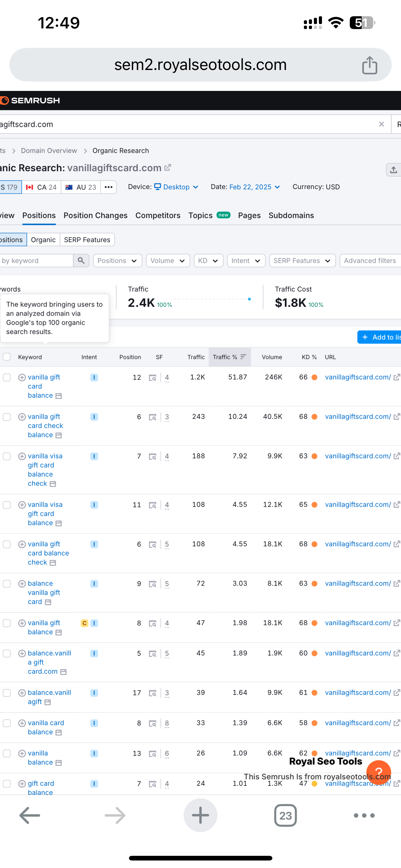Open SERP snapshot icon in the 243 traffic row
Viewport: 401px width, 868px height.
(x=152, y=417)
